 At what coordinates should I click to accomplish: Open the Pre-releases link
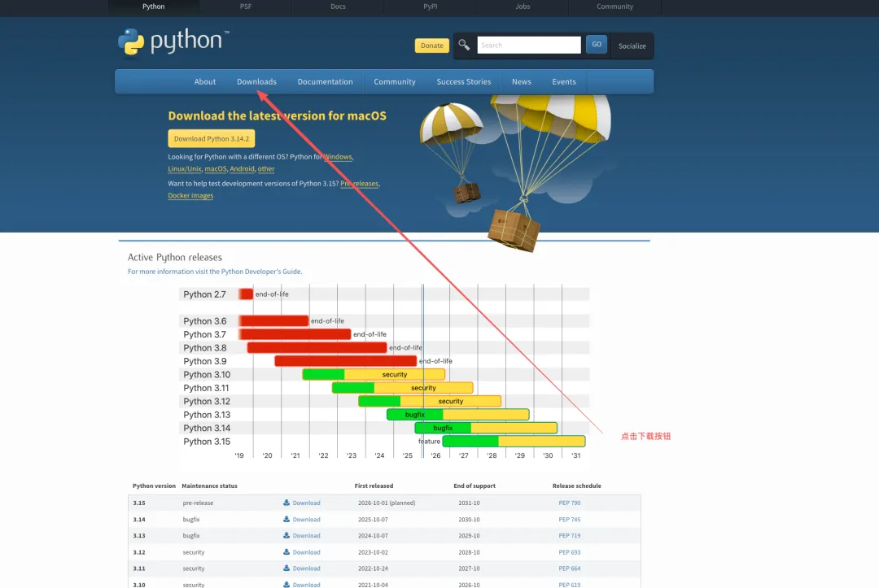pyautogui.click(x=360, y=184)
